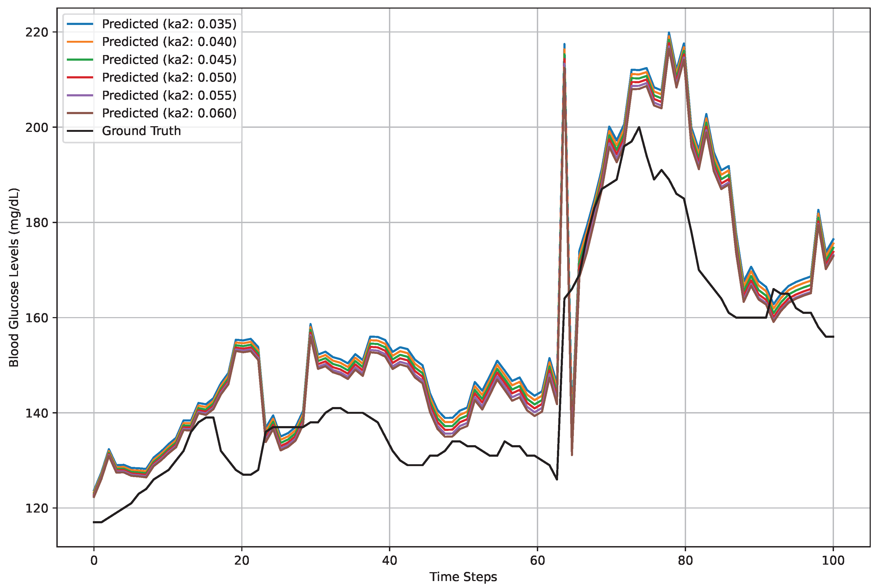Click the red ka2 0.050 legend line
This screenshot has height=588, width=878.
tap(80, 77)
